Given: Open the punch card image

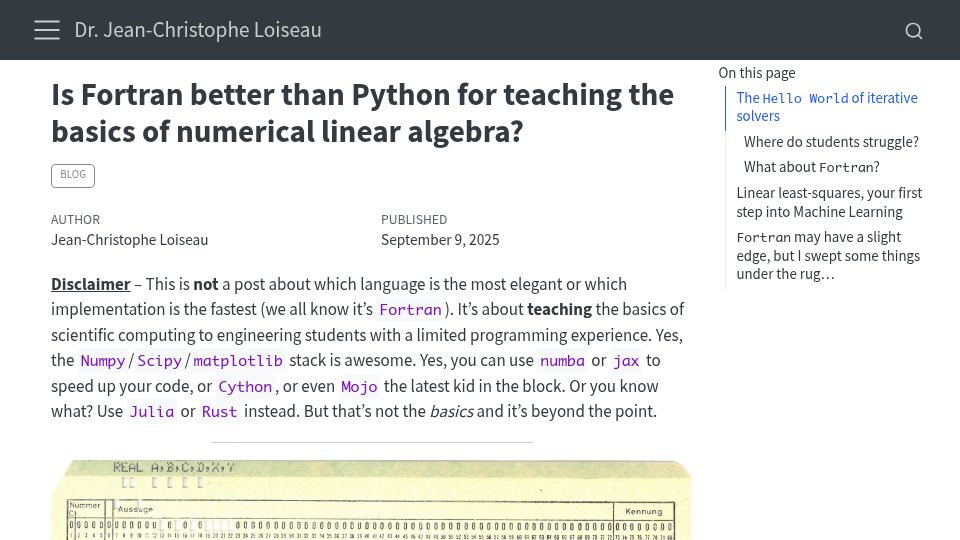Looking at the screenshot, I should click(372, 500).
